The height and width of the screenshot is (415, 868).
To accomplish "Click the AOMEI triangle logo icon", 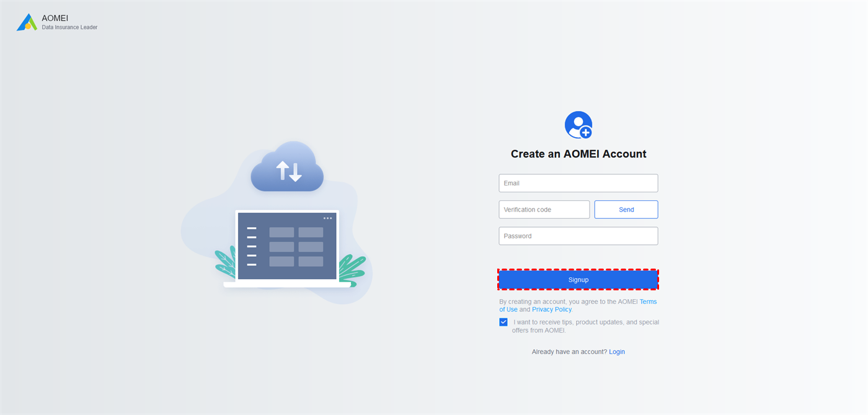I will 27,22.
